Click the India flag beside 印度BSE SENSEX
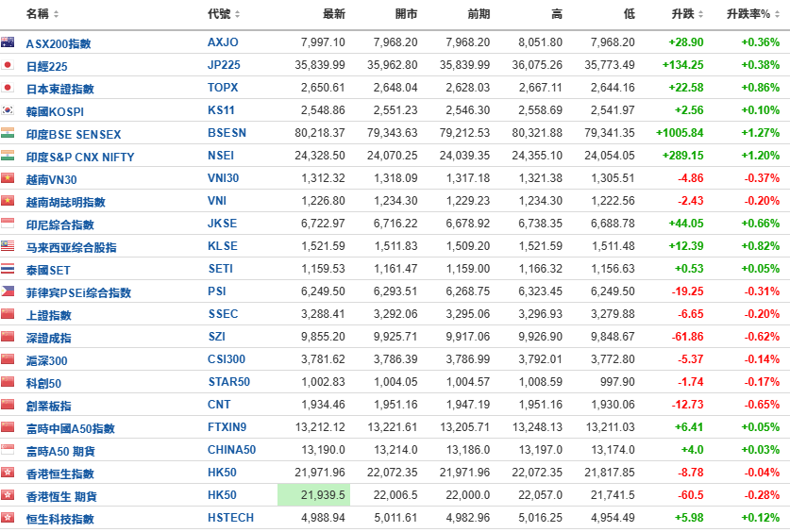This screenshot has height=532, width=790. (x=8, y=133)
